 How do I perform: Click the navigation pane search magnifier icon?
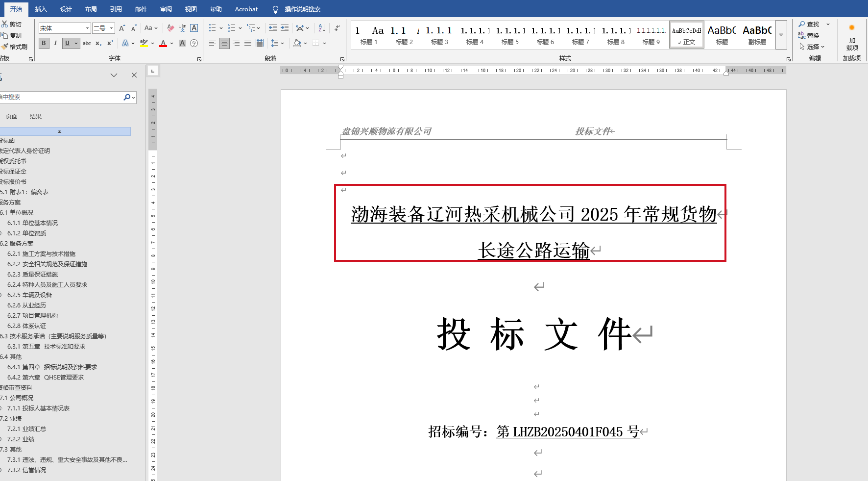(x=127, y=97)
